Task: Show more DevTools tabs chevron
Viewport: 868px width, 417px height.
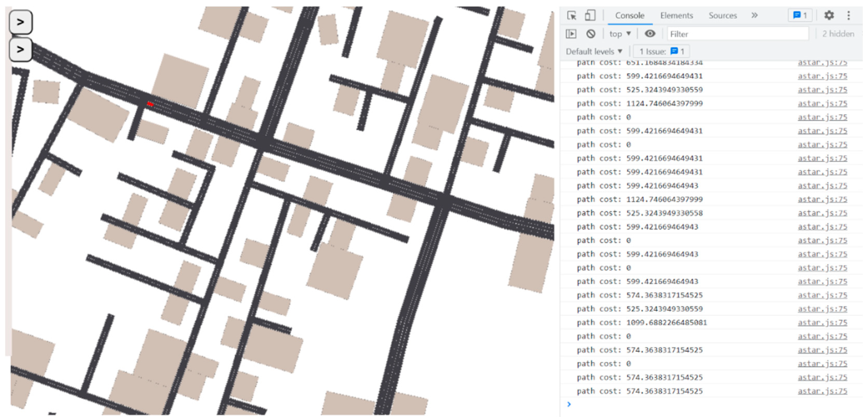Action: pyautogui.click(x=754, y=16)
